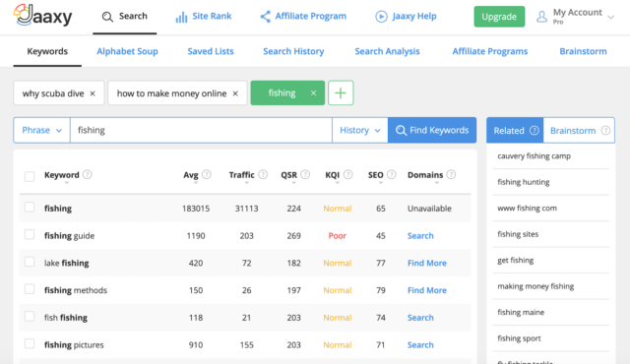Sort by the Keyword column header
The width and height of the screenshot is (630, 364).
click(x=61, y=175)
